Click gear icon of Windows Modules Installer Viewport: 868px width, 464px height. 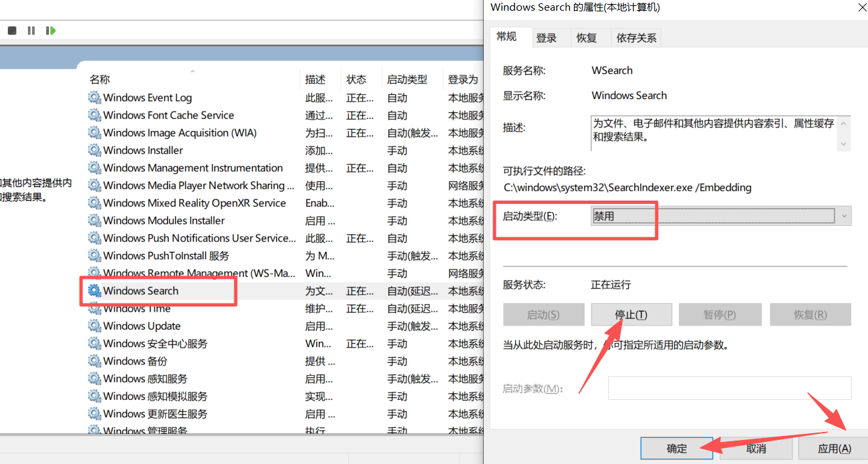click(94, 221)
